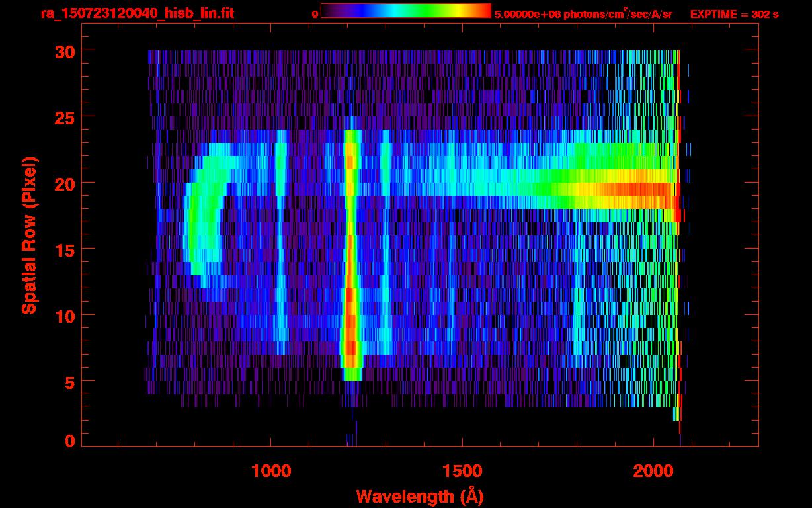Click the rainbow color bar legend
Image resolution: width=812 pixels, height=508 pixels.
pos(406,11)
